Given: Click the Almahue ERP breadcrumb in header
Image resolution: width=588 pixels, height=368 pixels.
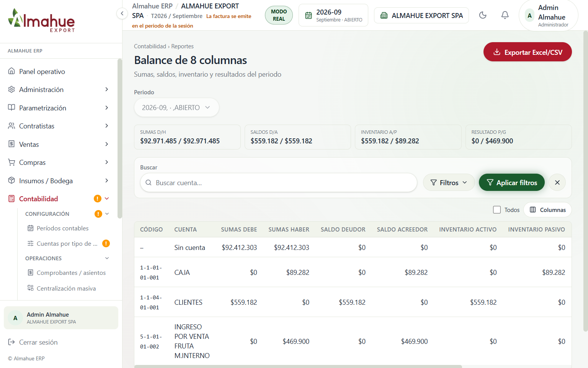Looking at the screenshot, I should click(152, 6).
